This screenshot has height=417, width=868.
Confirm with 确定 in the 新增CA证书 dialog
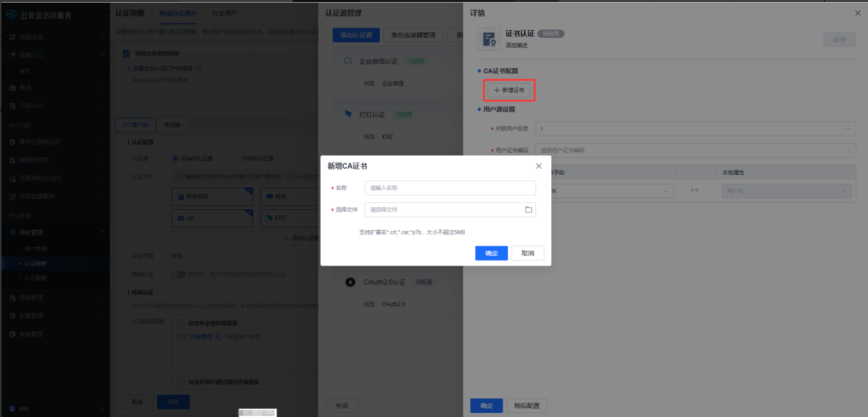[x=492, y=253]
